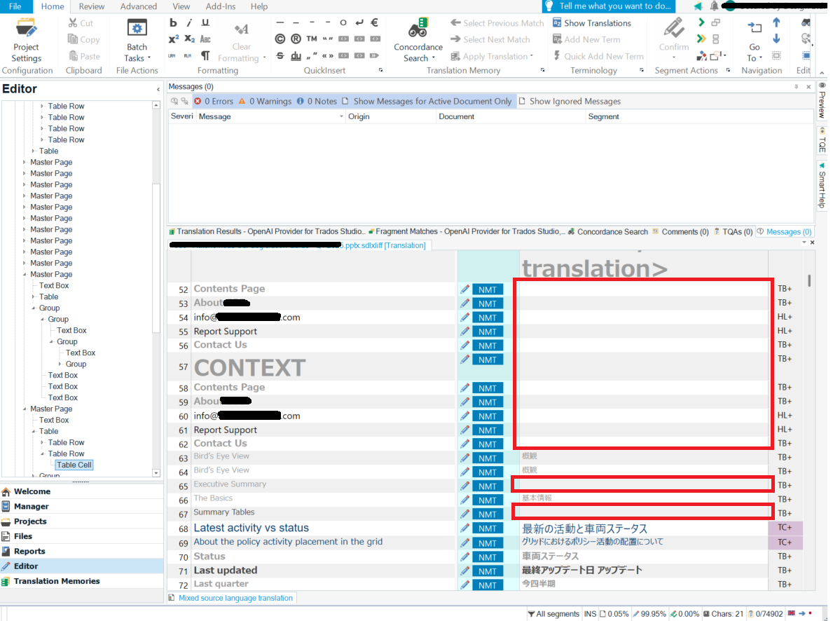
Task: Move to previous segment with up arrow
Action: pyautogui.click(x=776, y=22)
